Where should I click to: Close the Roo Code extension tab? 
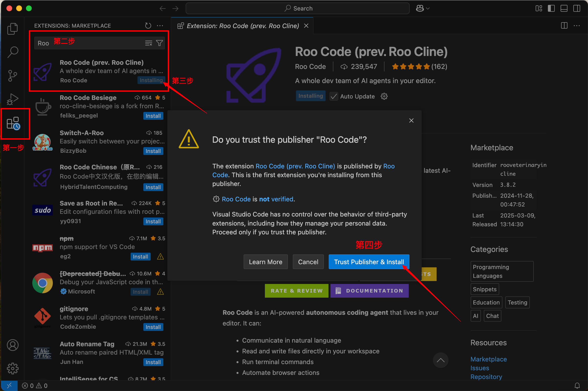[306, 26]
